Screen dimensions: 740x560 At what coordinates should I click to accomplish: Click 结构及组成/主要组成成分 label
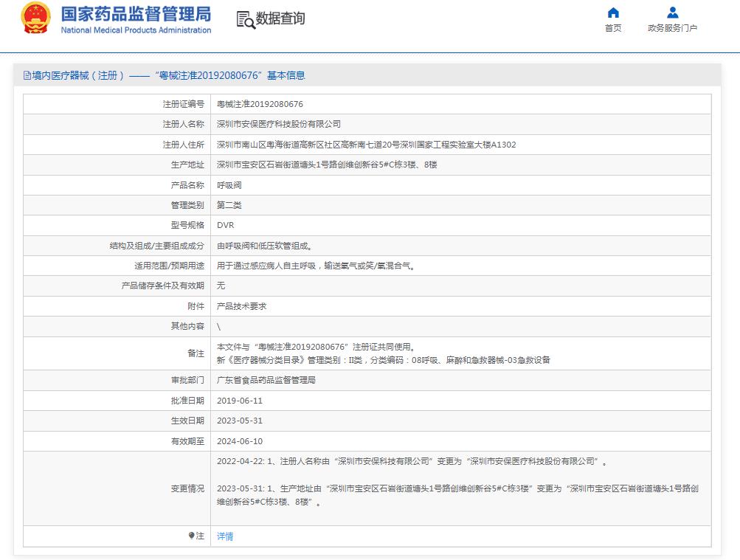click(157, 246)
